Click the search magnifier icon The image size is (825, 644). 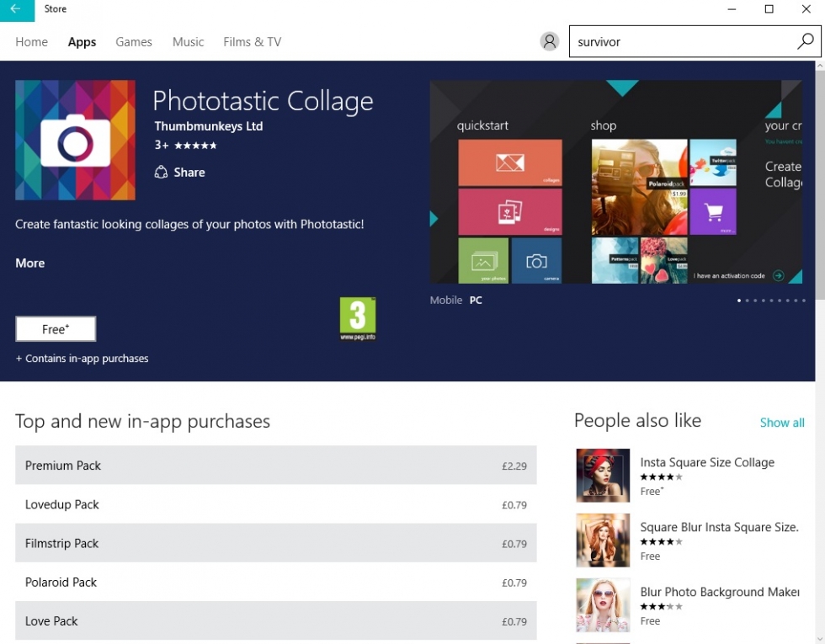point(806,41)
